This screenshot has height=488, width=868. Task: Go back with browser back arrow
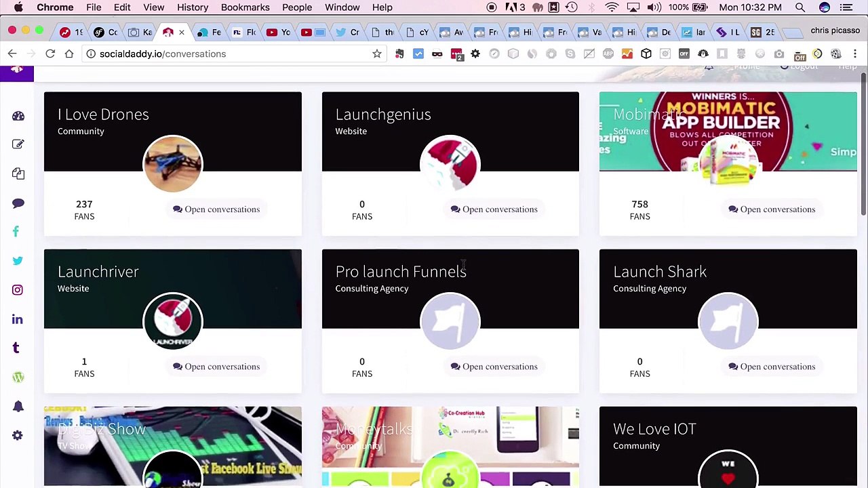(x=12, y=54)
